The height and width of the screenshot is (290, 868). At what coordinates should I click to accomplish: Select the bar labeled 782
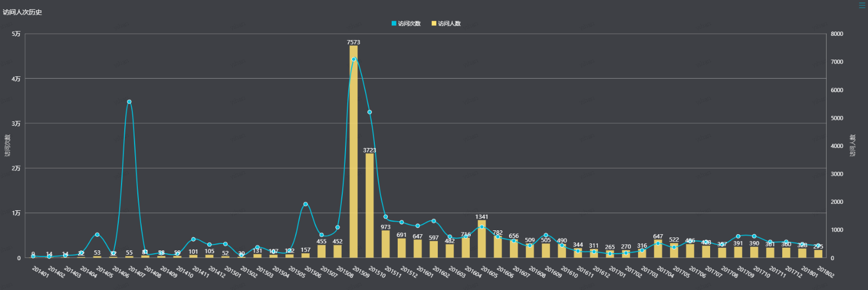click(498, 247)
